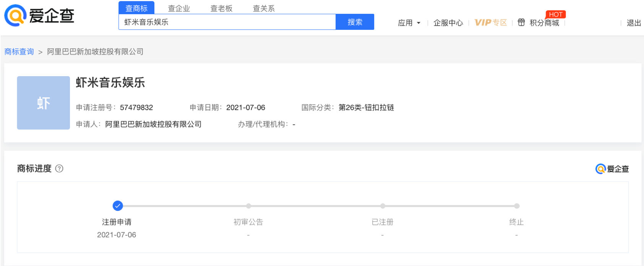Open 积分商城 link

(x=544, y=23)
